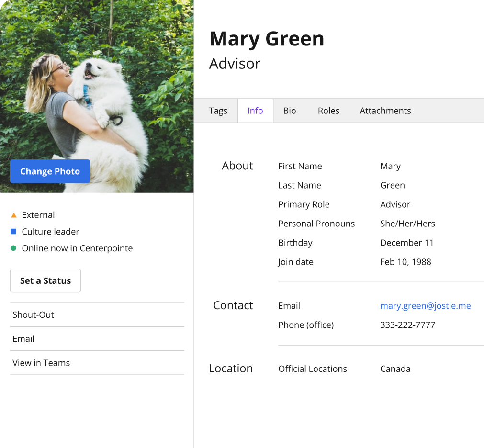Select the Advisor title under name
The width and height of the screenshot is (484, 448).
click(235, 64)
